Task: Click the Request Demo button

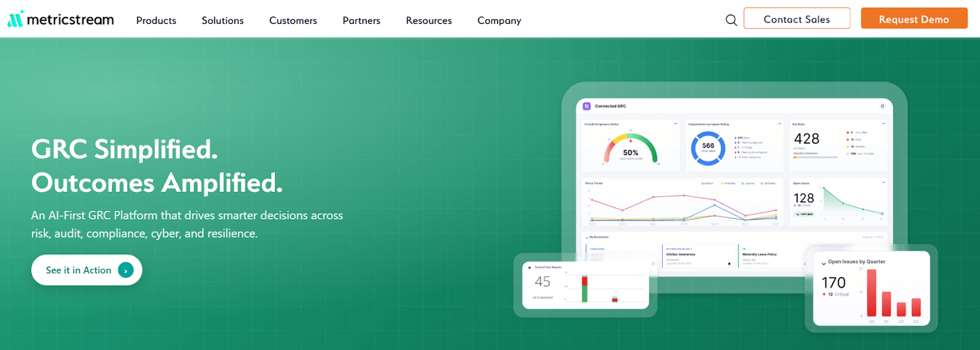Action: point(914,18)
